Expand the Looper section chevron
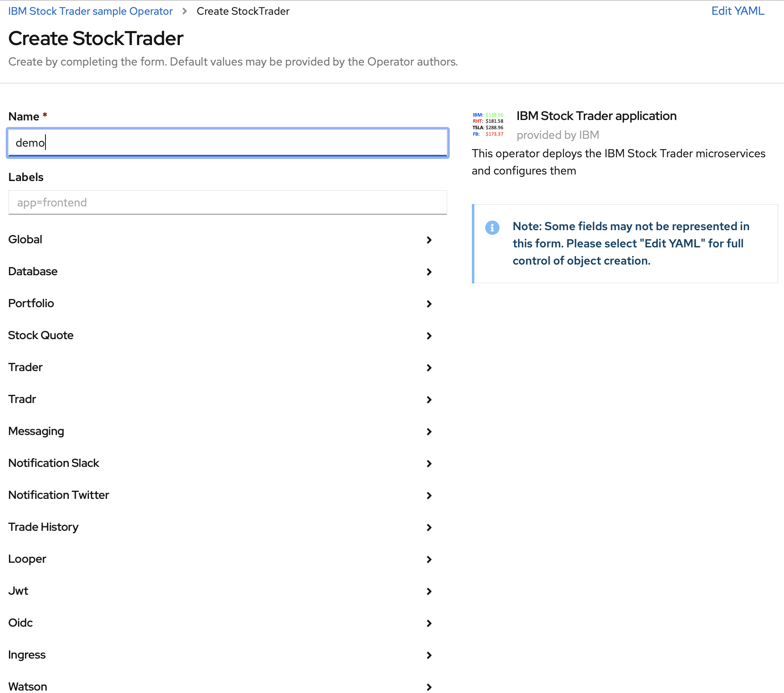 pos(429,559)
